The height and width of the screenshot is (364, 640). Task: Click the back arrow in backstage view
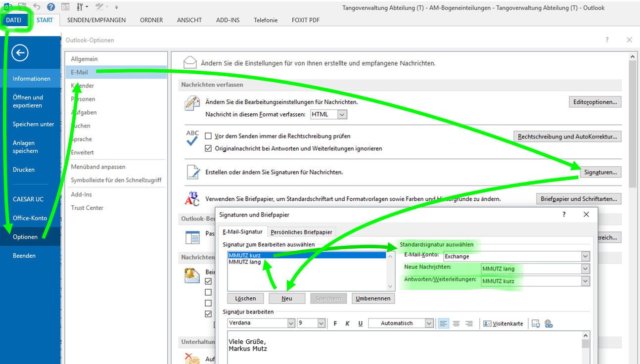click(x=20, y=53)
